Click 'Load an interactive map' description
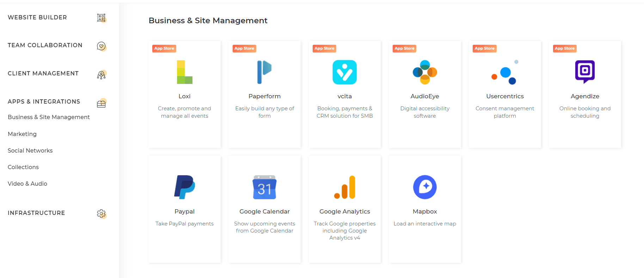 point(425,224)
